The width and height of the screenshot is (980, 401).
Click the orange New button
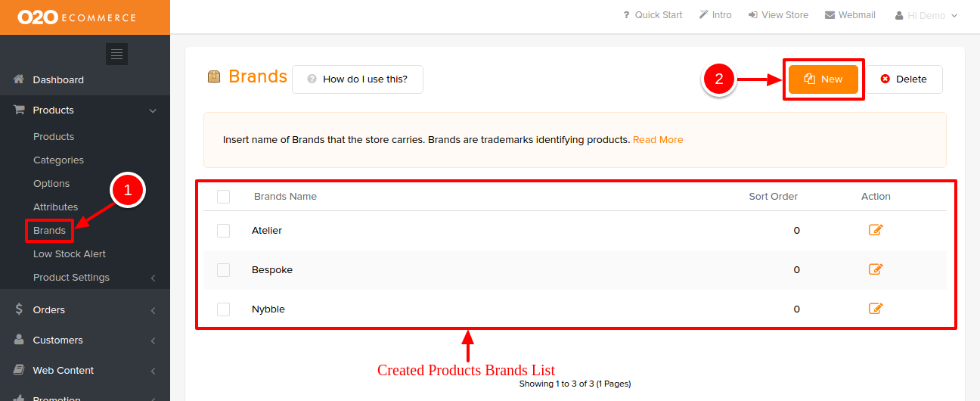coord(823,79)
